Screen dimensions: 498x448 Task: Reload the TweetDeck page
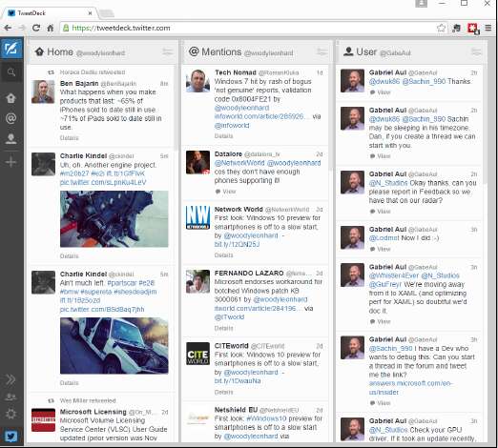(x=36, y=28)
